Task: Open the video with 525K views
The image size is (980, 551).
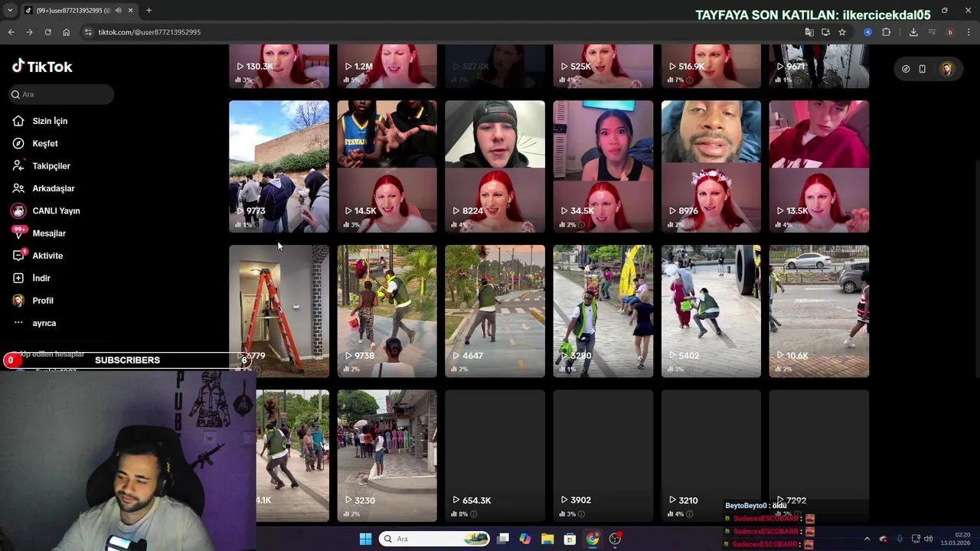Action: (x=603, y=66)
